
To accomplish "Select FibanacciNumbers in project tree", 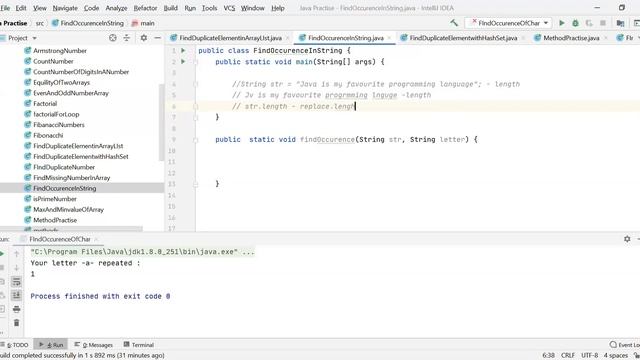I will click(59, 125).
